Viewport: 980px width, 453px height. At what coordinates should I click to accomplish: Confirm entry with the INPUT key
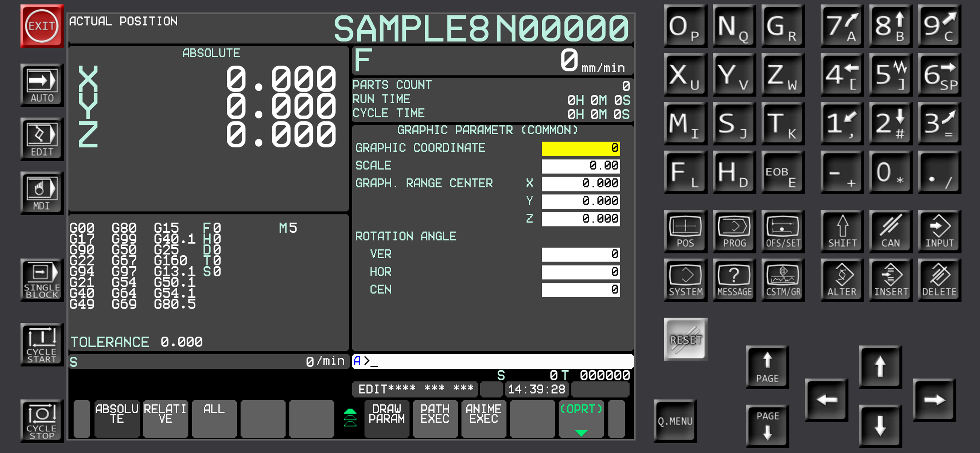click(939, 232)
